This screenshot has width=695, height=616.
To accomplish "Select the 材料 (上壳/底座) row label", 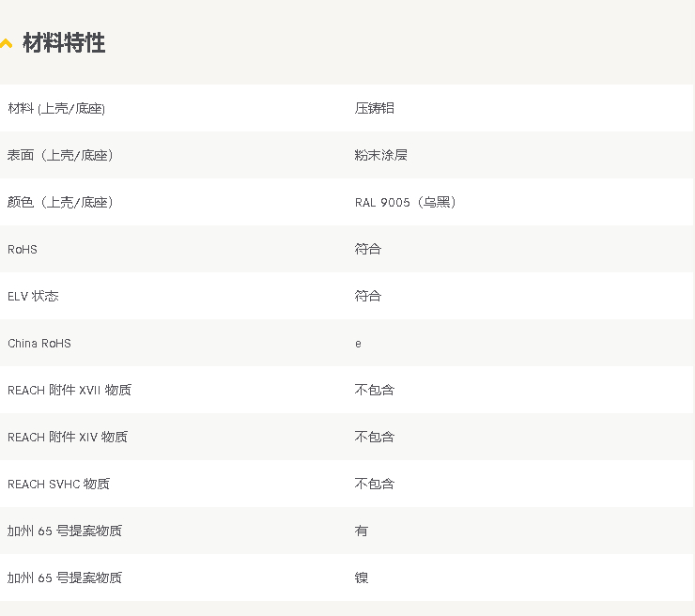I will coord(56,108).
